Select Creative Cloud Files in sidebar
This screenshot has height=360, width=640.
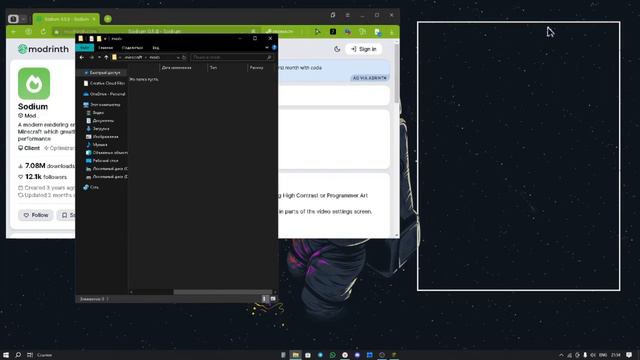pos(104,83)
